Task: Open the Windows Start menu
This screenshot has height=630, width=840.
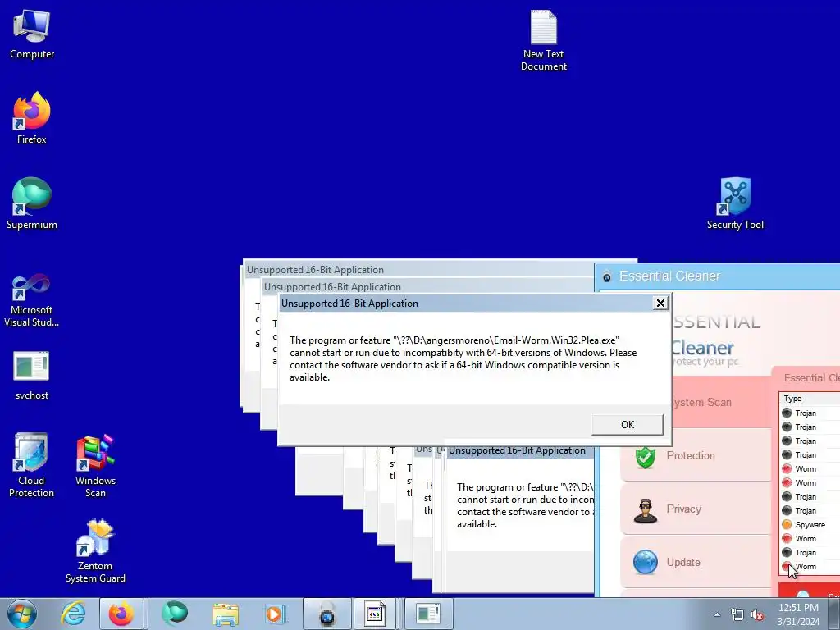Action: 22,614
